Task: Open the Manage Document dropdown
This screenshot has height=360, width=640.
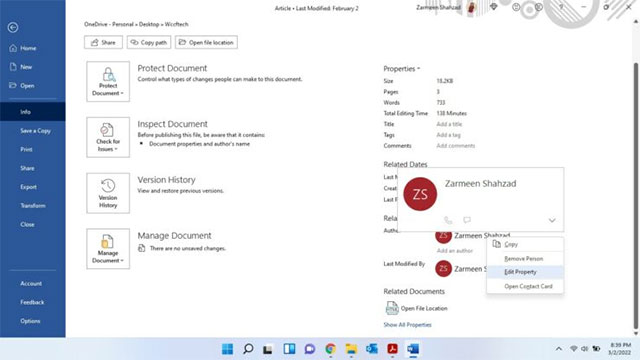Action: pyautogui.click(x=108, y=249)
